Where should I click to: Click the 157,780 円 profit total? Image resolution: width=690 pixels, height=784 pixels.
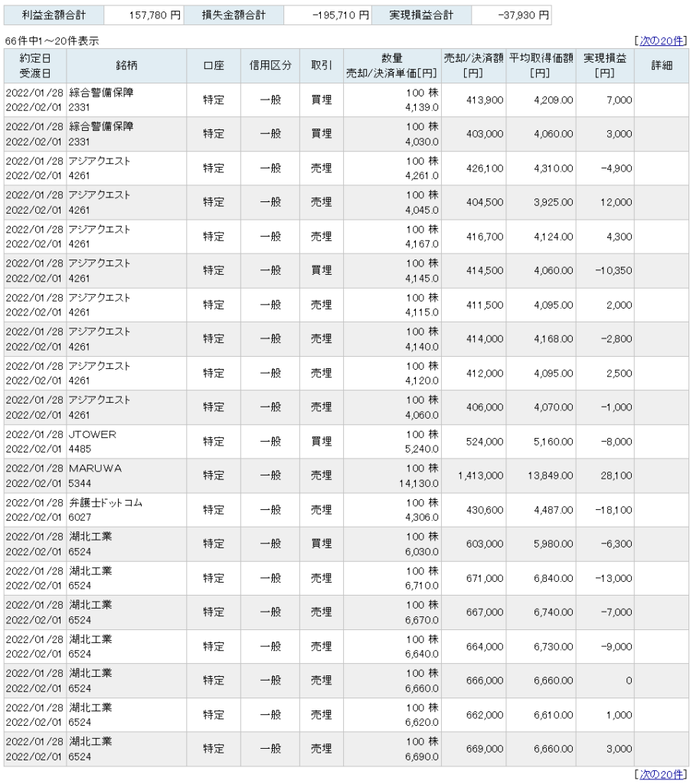pos(143,15)
